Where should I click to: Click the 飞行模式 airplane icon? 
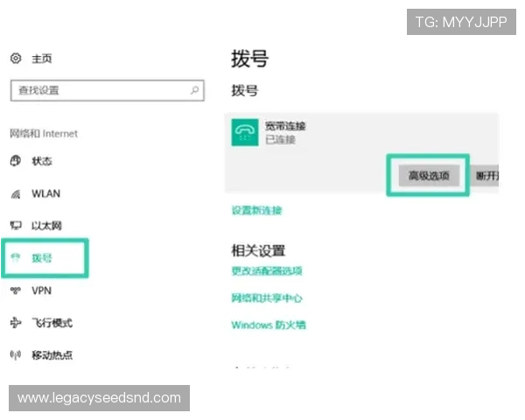pos(16,323)
